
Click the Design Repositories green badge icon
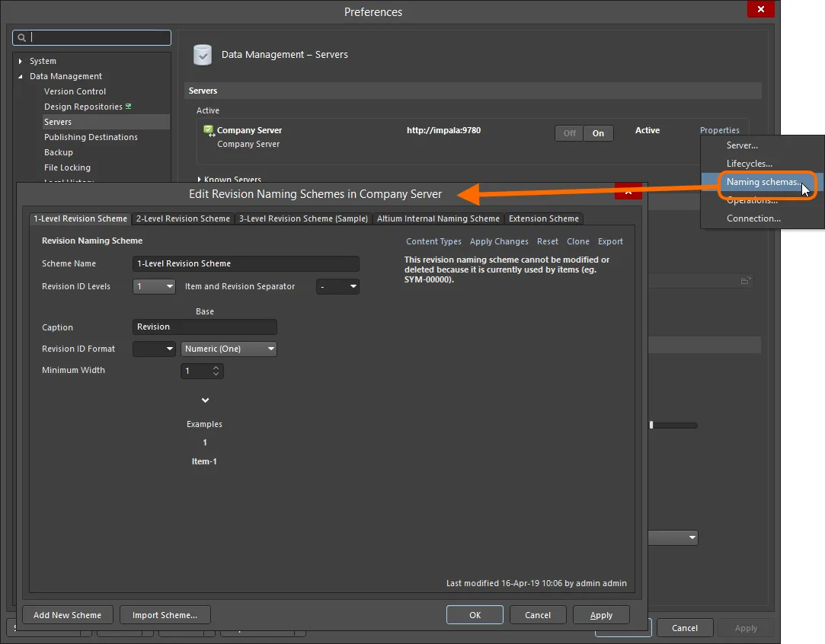tap(129, 107)
